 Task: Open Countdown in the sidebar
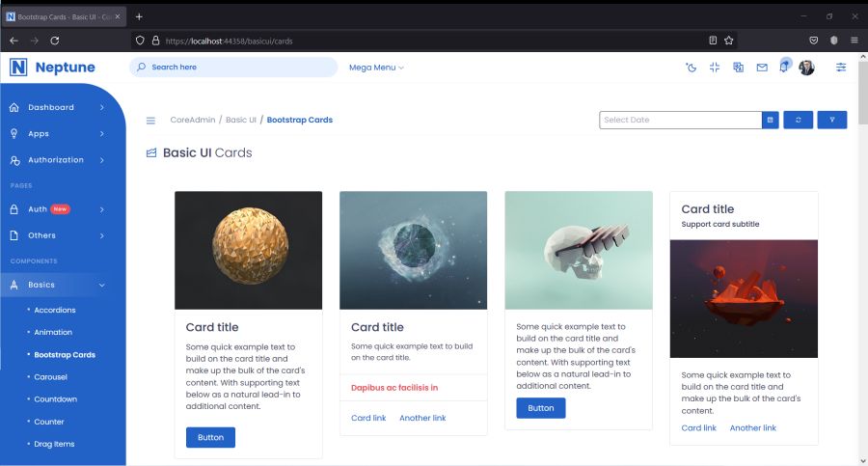[x=55, y=399]
